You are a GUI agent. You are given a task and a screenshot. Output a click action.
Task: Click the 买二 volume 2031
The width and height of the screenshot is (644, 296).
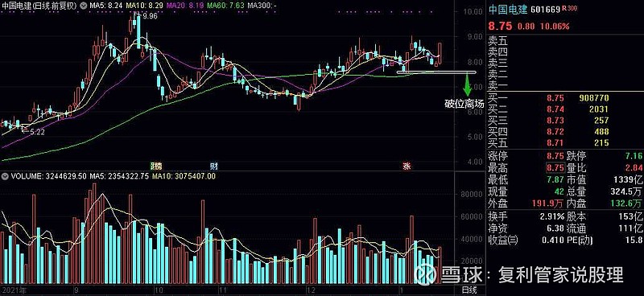pyautogui.click(x=600, y=109)
